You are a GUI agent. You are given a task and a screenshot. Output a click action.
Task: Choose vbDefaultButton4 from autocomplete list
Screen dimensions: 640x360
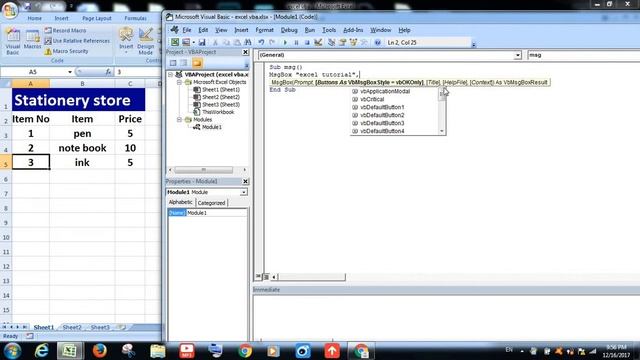click(382, 131)
